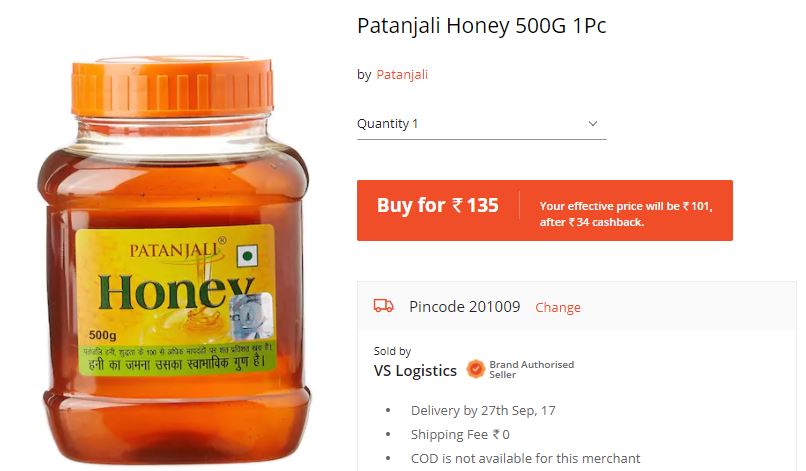Click the product title Patanjali Honey 500G 1Pc
This screenshot has width=806, height=471.
pyautogui.click(x=482, y=26)
